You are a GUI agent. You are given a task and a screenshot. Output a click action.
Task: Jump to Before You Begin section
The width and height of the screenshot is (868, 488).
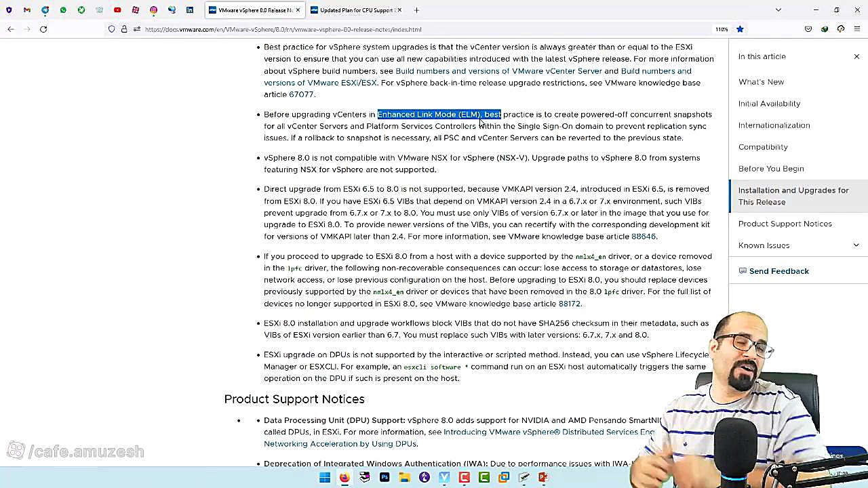pyautogui.click(x=771, y=169)
